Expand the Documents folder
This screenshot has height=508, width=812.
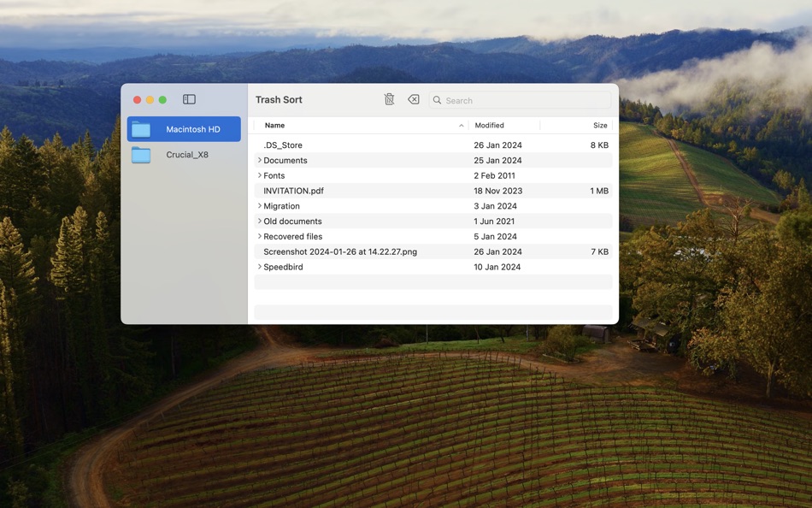(x=260, y=160)
